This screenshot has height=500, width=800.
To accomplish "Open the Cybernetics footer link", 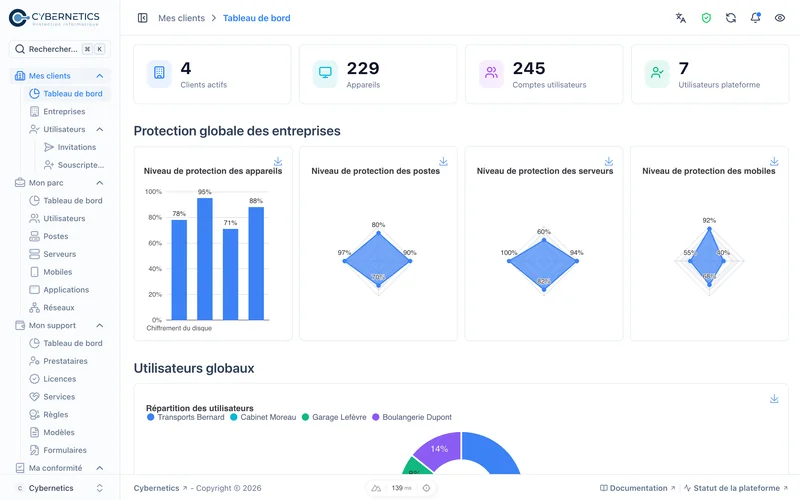I will 160,488.
